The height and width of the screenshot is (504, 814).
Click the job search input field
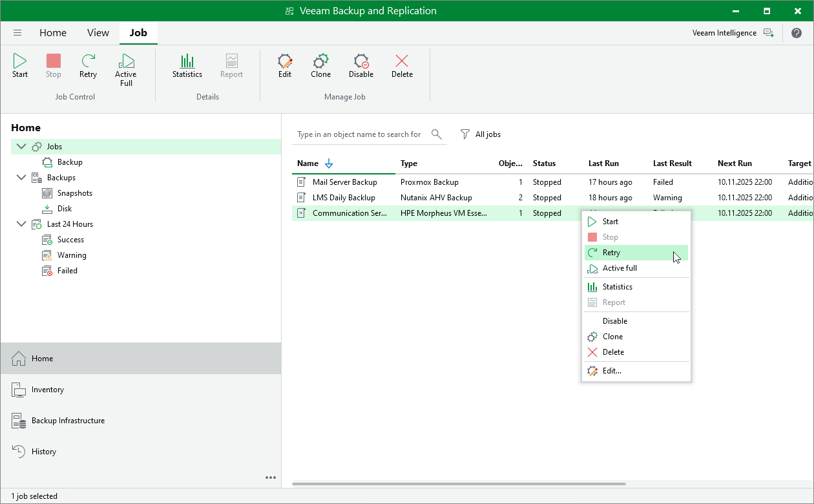click(x=359, y=134)
